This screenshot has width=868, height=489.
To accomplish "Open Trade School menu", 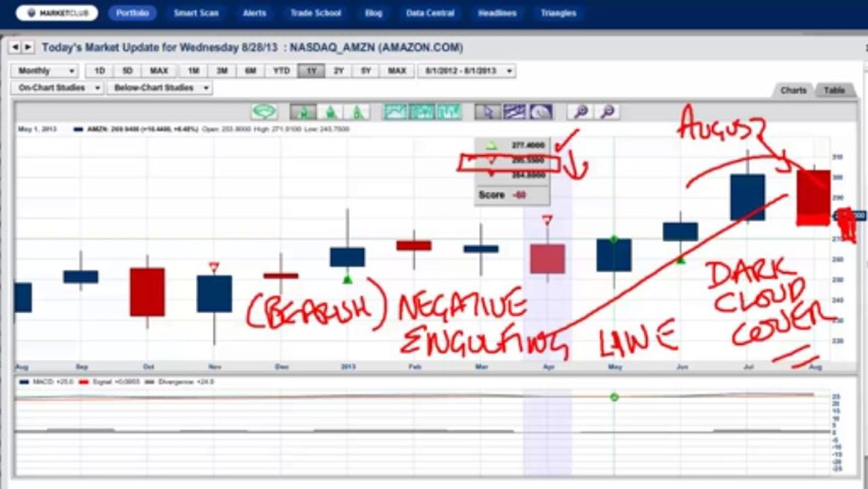I will (x=316, y=13).
